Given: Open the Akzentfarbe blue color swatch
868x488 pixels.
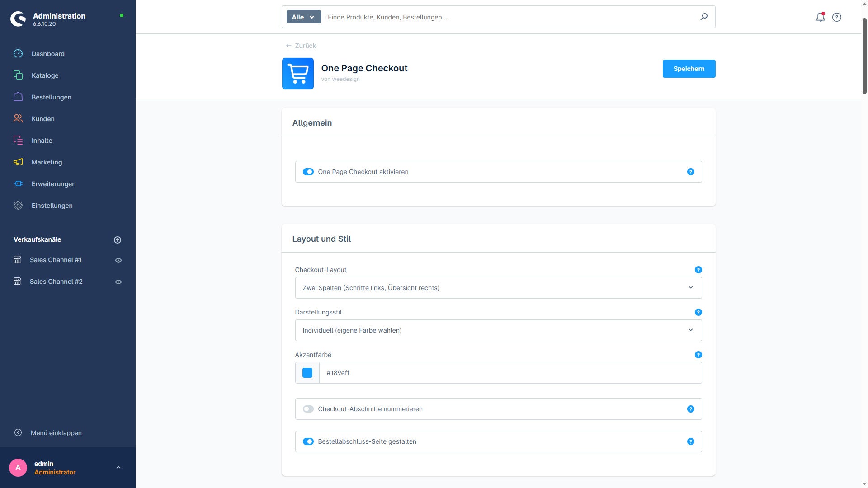Looking at the screenshot, I should click(x=307, y=373).
